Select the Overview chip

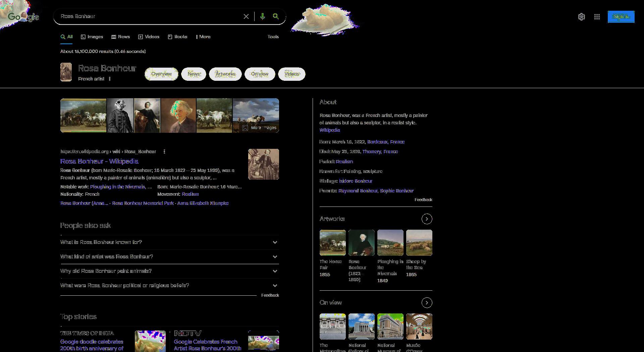tap(161, 74)
